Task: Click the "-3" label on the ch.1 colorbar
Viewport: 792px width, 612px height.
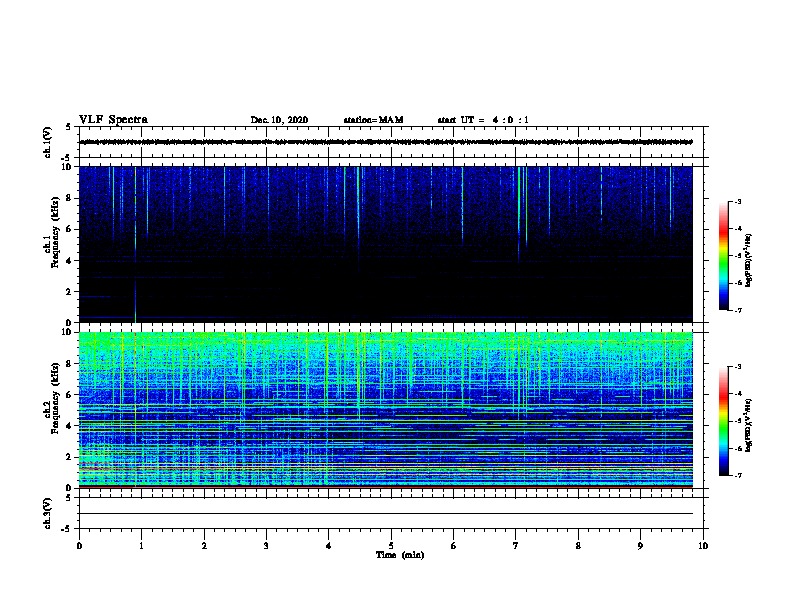Action: pos(738,202)
